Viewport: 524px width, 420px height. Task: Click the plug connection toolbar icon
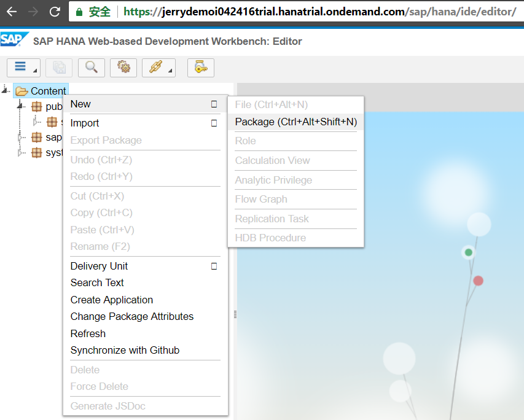(159, 68)
